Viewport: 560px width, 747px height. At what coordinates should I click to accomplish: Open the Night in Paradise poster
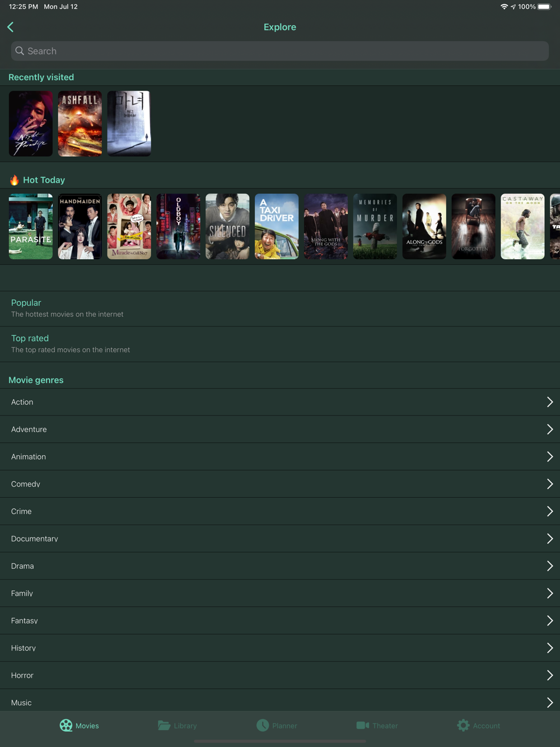[x=31, y=124]
